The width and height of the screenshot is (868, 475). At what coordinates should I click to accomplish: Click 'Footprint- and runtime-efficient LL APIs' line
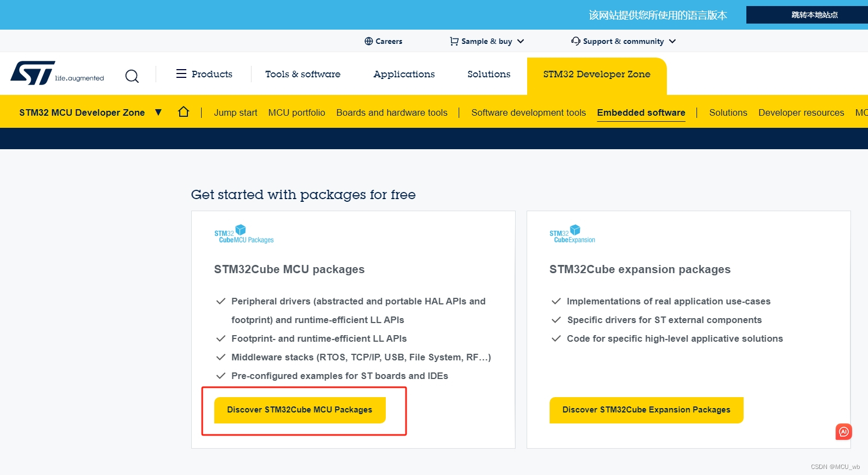(319, 338)
